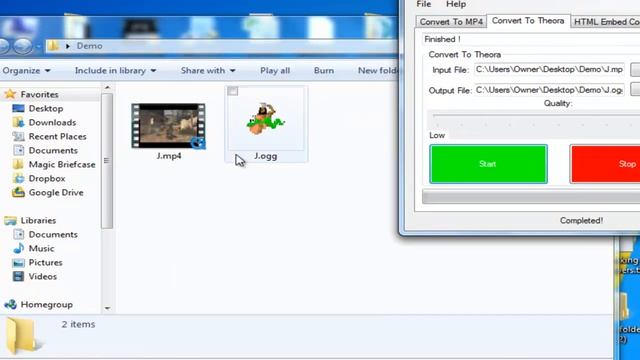Open the J.mp4 video thumbnail
The width and height of the screenshot is (640, 360).
pyautogui.click(x=169, y=126)
